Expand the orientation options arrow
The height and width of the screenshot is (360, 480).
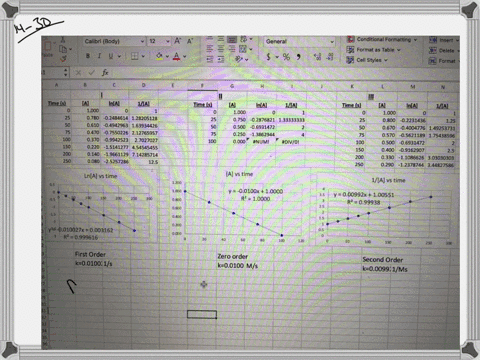tap(247, 60)
